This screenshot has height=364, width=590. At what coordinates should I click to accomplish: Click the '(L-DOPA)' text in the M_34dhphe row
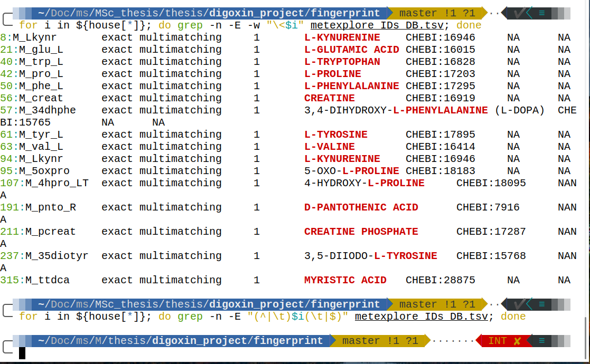pos(520,110)
